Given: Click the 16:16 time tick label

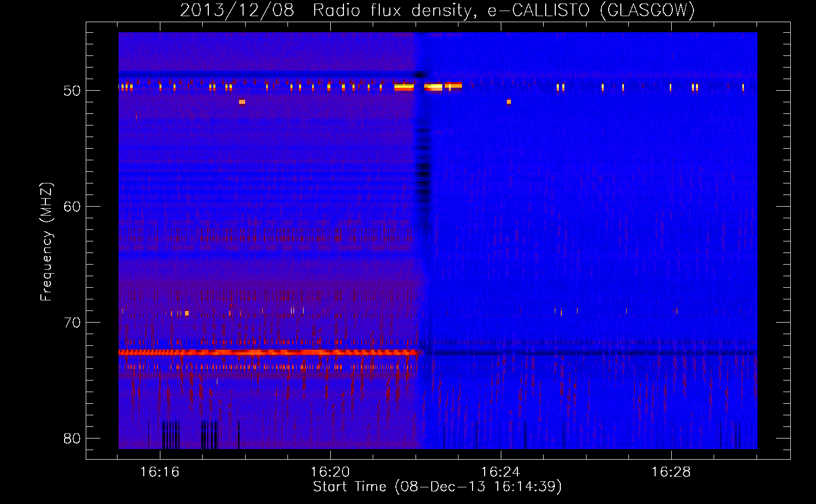Looking at the screenshot, I should click(160, 472).
